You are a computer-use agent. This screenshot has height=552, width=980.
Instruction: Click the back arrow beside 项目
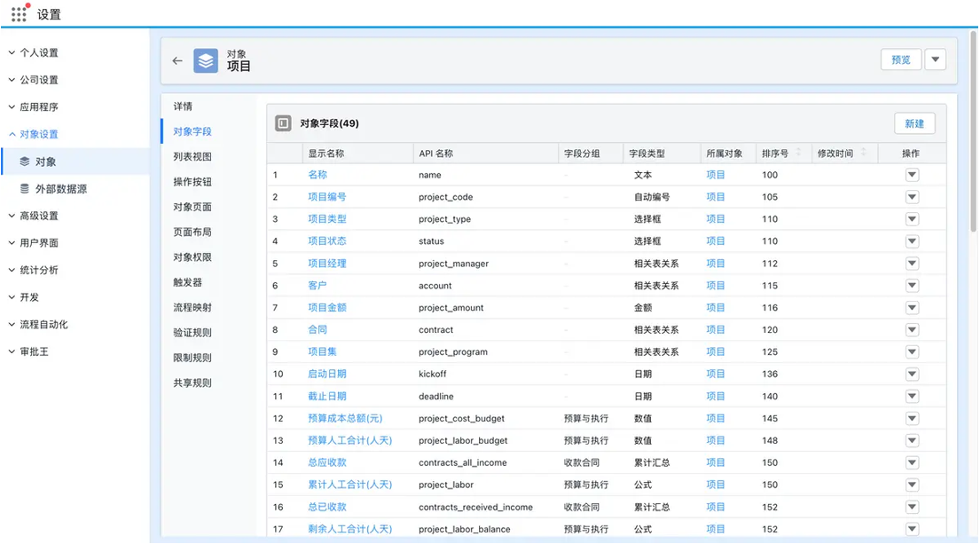coord(177,61)
